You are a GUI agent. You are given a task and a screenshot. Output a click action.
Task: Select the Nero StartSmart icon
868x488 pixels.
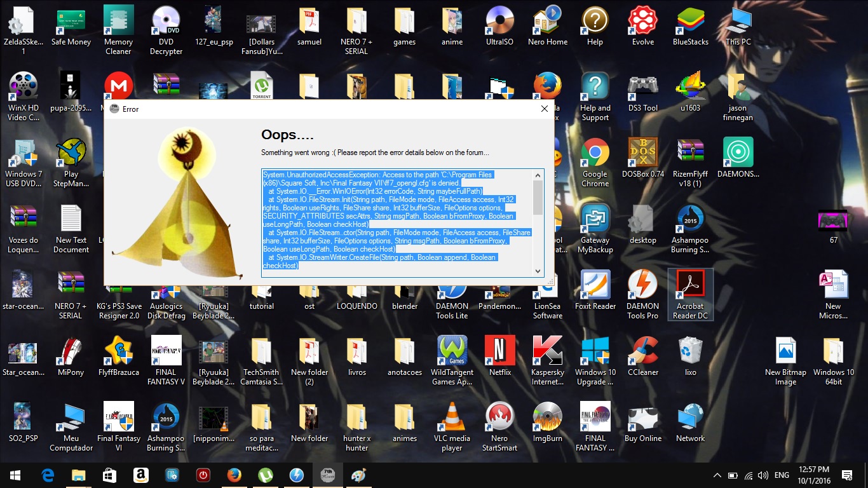click(x=500, y=427)
